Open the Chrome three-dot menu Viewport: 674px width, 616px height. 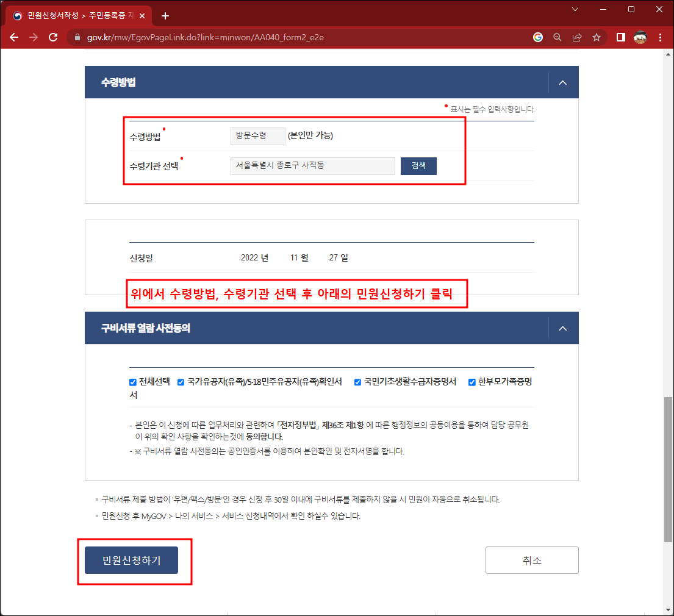click(661, 37)
